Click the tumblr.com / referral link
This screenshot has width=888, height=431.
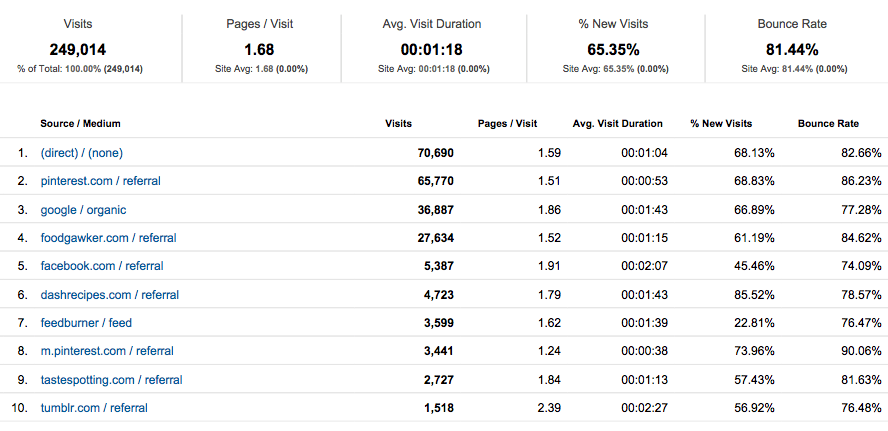[94, 408]
